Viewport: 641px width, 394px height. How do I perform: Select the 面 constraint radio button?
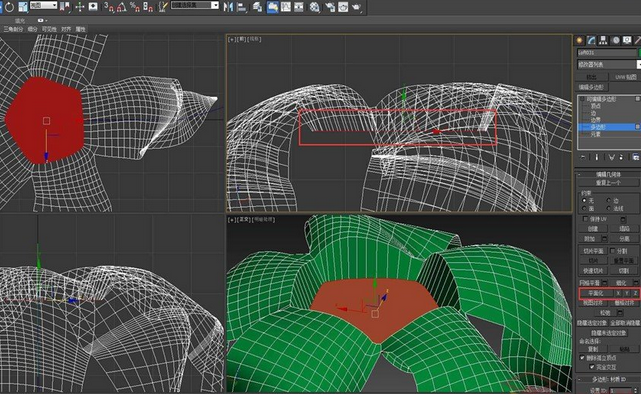point(585,208)
